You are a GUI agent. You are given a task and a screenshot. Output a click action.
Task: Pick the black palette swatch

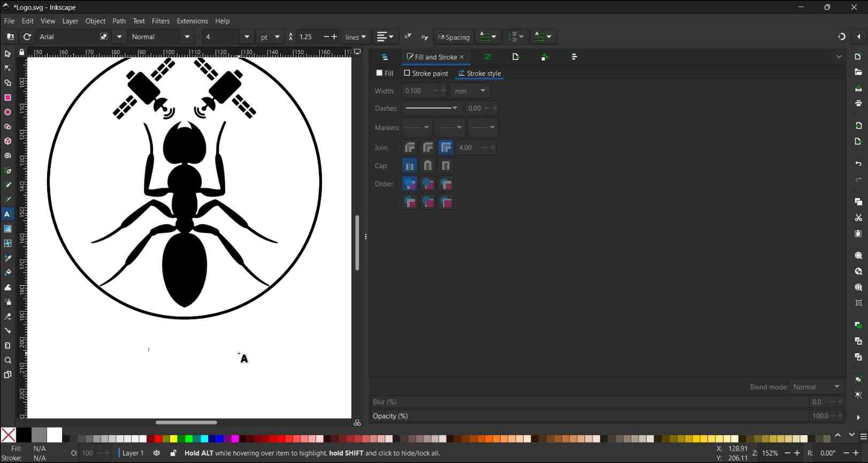[24, 435]
